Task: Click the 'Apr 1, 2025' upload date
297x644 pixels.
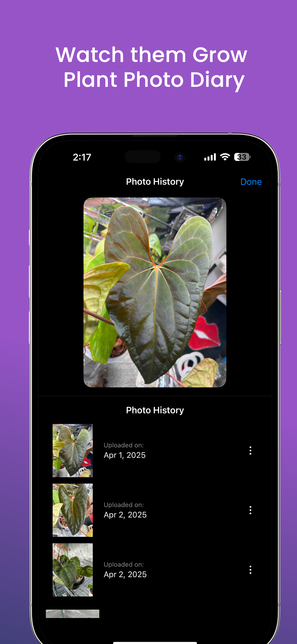Action: point(125,455)
